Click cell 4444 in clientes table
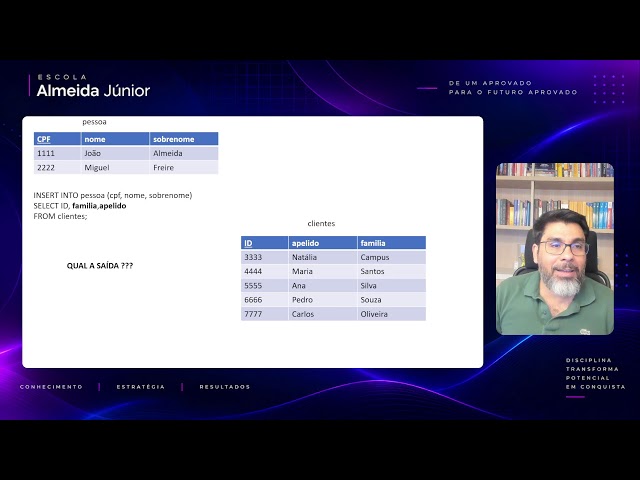Screen dimensions: 640x480 264,271
